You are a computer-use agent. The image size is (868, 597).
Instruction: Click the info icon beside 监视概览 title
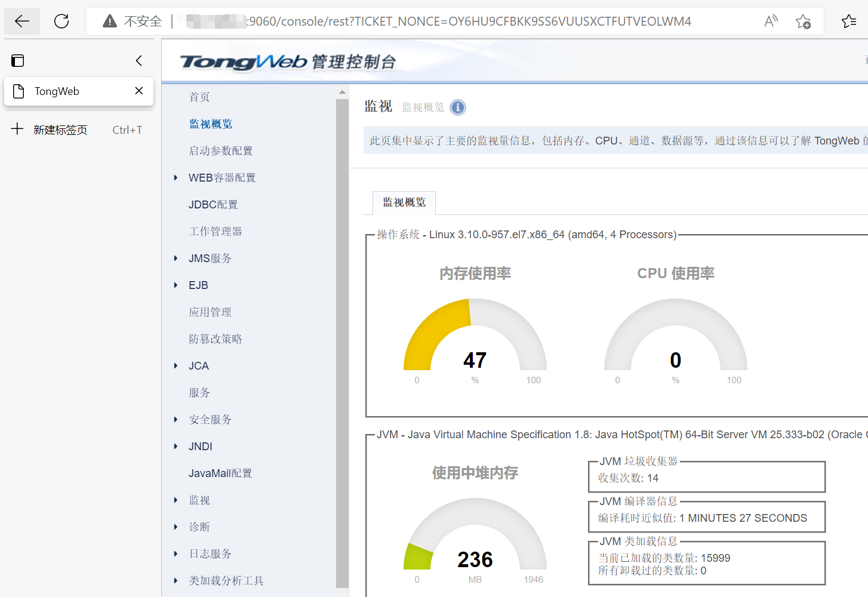tap(458, 107)
